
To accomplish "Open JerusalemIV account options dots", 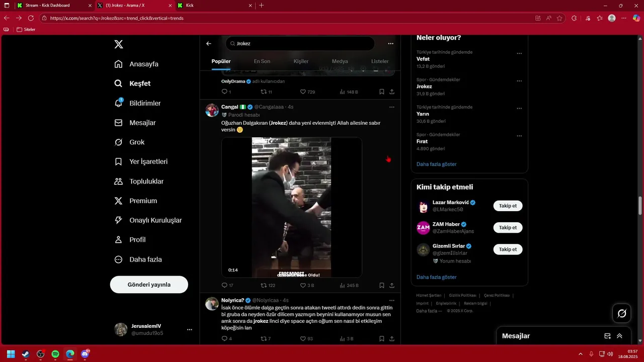I will tap(190, 330).
